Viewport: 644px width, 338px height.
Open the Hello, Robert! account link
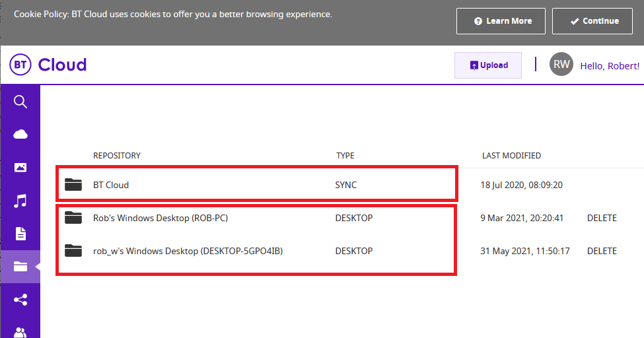click(x=609, y=66)
